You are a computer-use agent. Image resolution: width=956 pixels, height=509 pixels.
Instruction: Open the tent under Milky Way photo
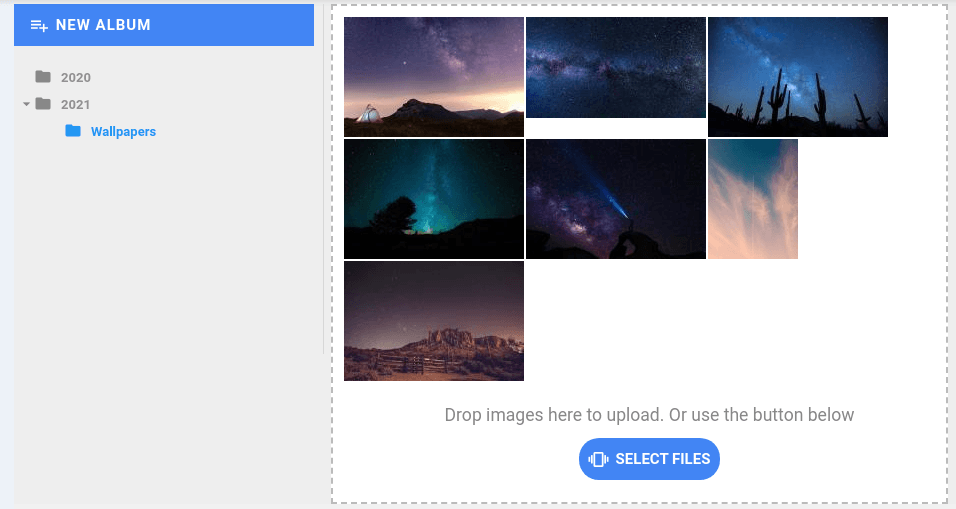tap(434, 77)
